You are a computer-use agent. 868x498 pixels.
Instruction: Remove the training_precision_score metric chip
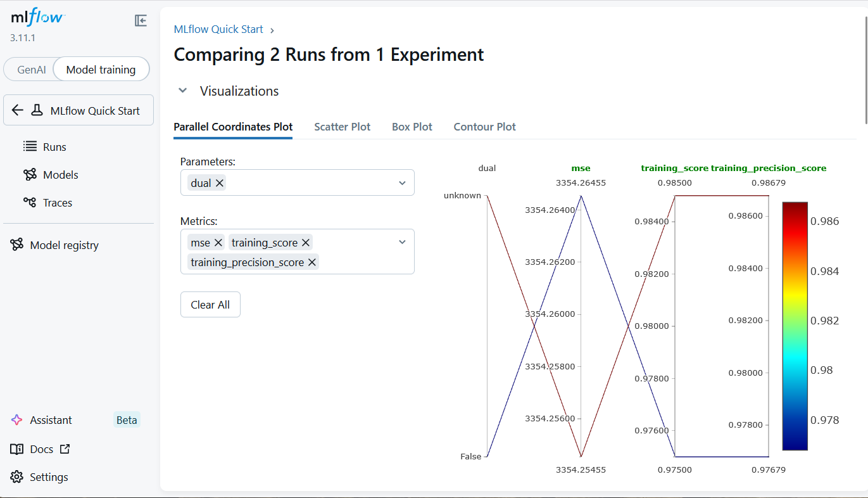pyautogui.click(x=312, y=262)
